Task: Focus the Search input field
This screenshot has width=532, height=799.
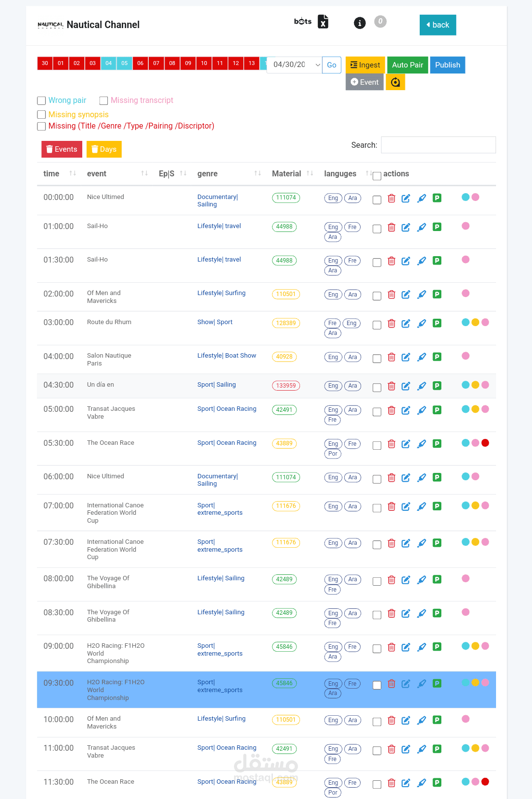Action: 438,145
